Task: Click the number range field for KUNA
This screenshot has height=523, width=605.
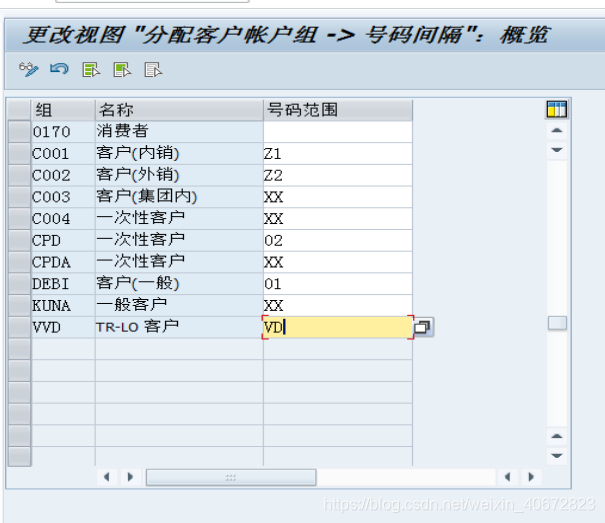Action: (x=338, y=305)
